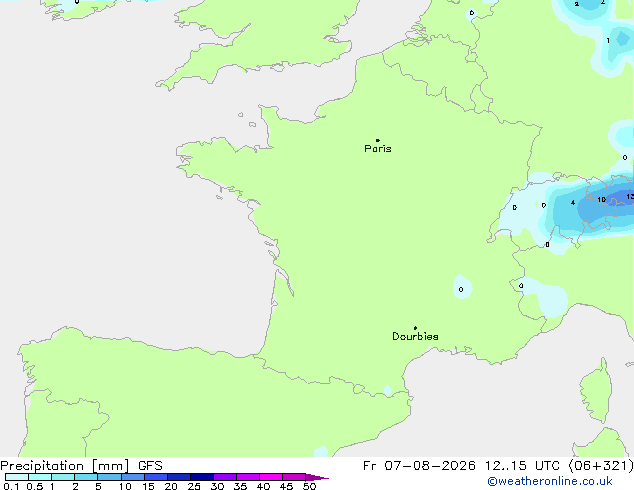
Task: Click the '1' precipitation value in northeast corner
Action: (608, 40)
